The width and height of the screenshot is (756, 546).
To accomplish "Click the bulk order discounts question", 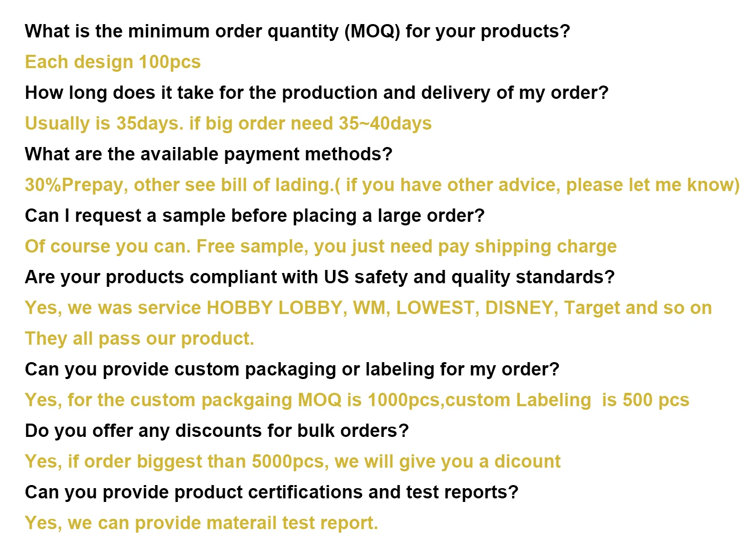I will click(x=217, y=431).
